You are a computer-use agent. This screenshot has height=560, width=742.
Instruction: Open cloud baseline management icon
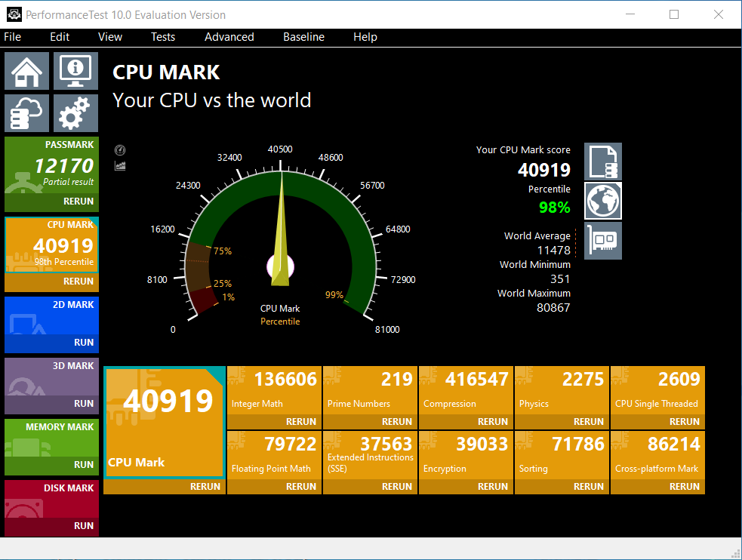[26, 113]
